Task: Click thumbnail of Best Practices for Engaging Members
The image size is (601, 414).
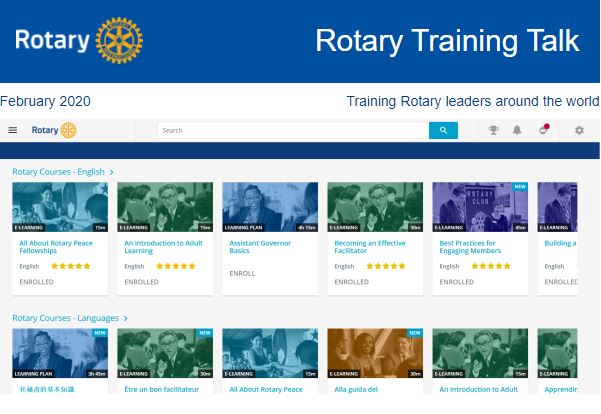Action: coord(480,207)
